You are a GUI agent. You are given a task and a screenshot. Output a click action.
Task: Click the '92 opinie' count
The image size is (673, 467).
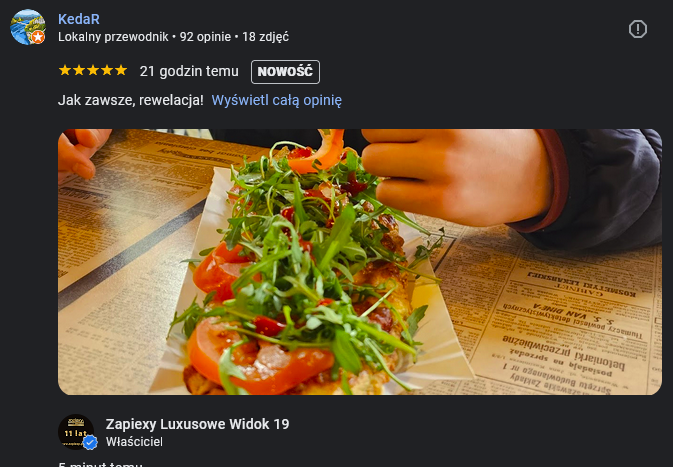click(x=205, y=37)
